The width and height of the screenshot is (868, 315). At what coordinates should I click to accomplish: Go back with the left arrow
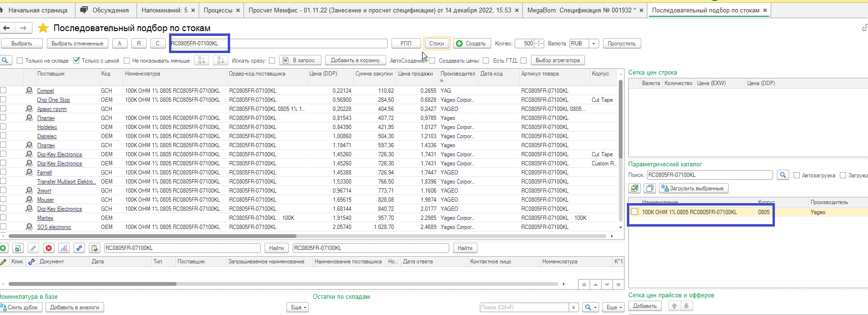click(7, 28)
